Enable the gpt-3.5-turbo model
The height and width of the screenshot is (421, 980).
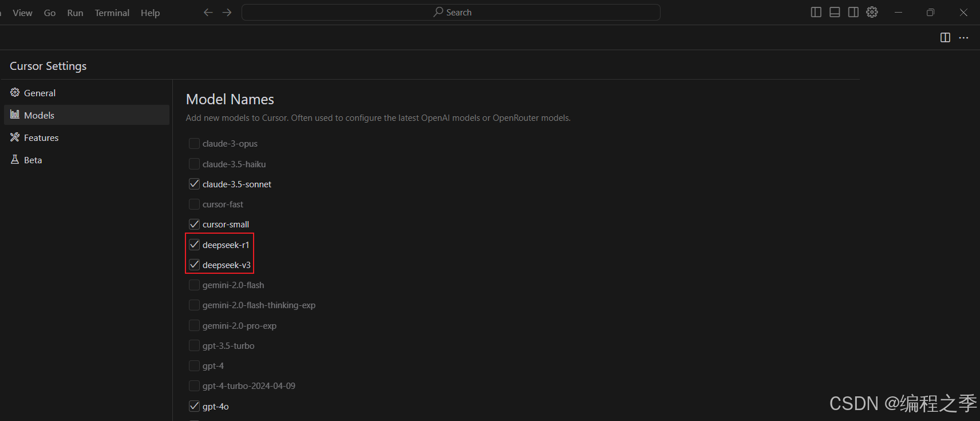[x=194, y=345]
